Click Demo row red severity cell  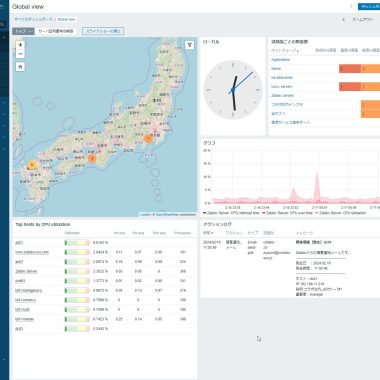click(x=350, y=69)
